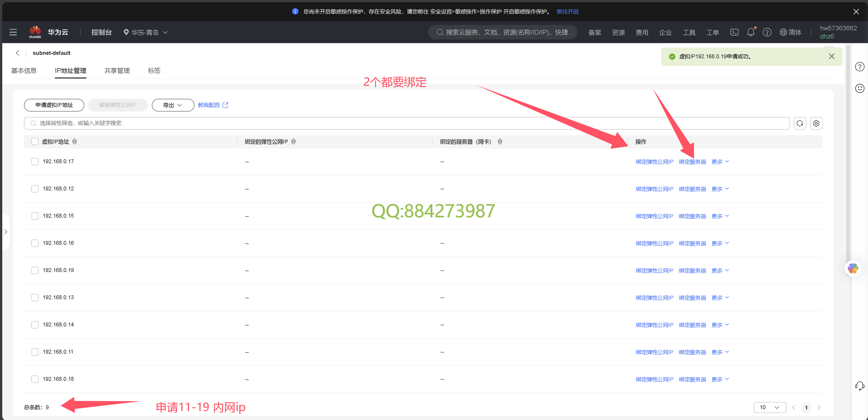Screen dimensions: 868x420
Task: Open the 华东-青岛 region dropdown
Action: (x=145, y=32)
